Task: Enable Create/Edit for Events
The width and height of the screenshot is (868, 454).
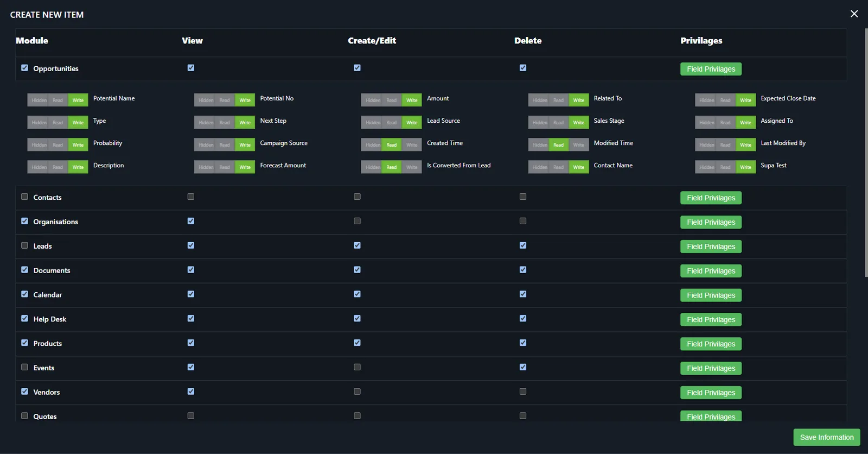Action: 357,367
